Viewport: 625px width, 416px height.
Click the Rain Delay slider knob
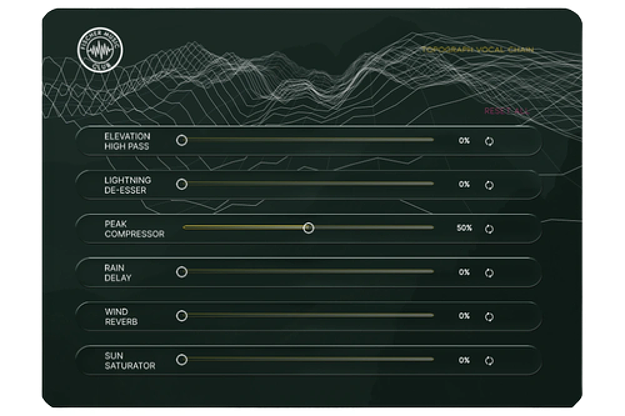pyautogui.click(x=182, y=272)
